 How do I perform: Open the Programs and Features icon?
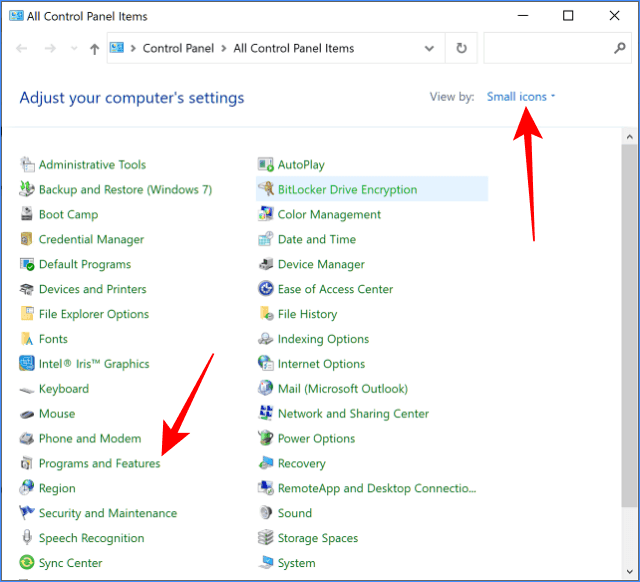(27, 463)
